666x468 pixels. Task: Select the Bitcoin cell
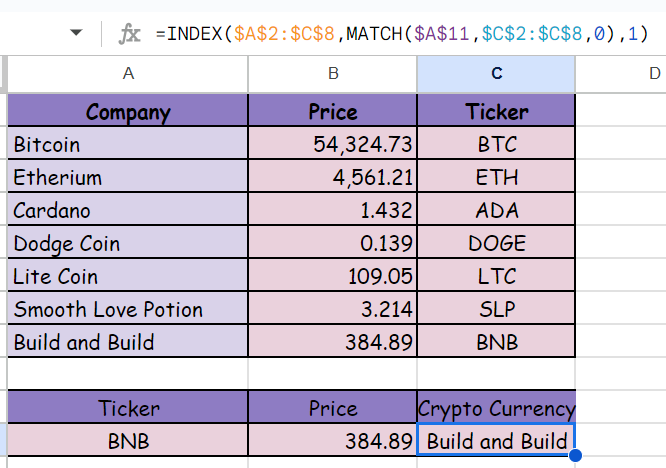(128, 144)
